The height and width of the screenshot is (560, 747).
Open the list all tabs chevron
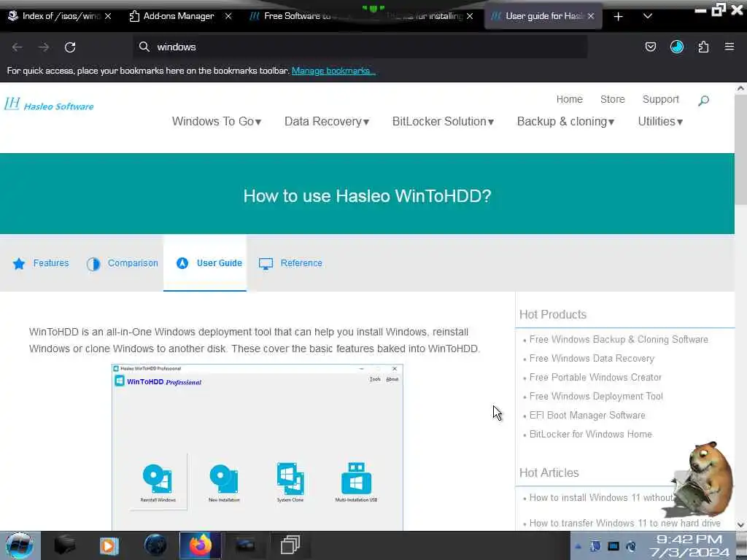click(x=648, y=16)
